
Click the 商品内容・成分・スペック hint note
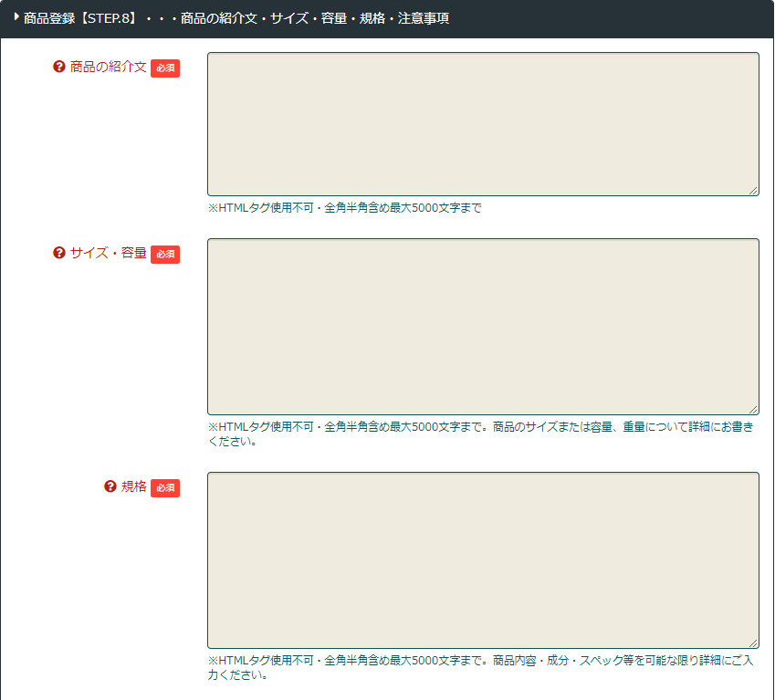[481, 667]
